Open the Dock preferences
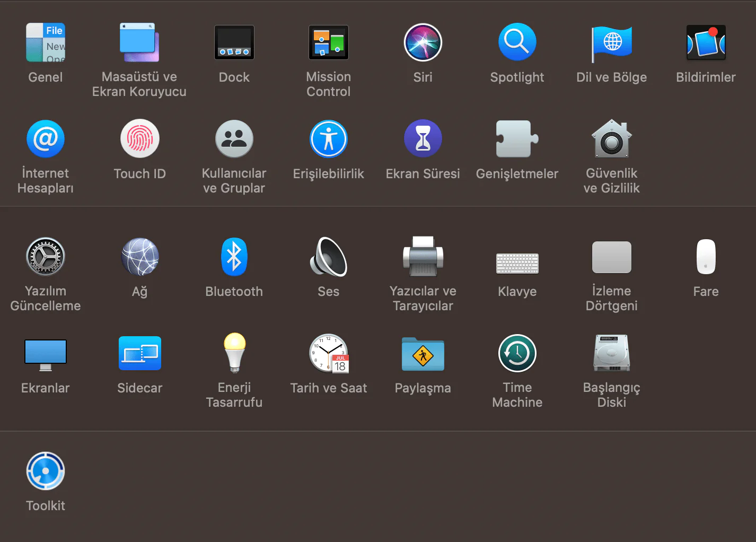 tap(234, 42)
